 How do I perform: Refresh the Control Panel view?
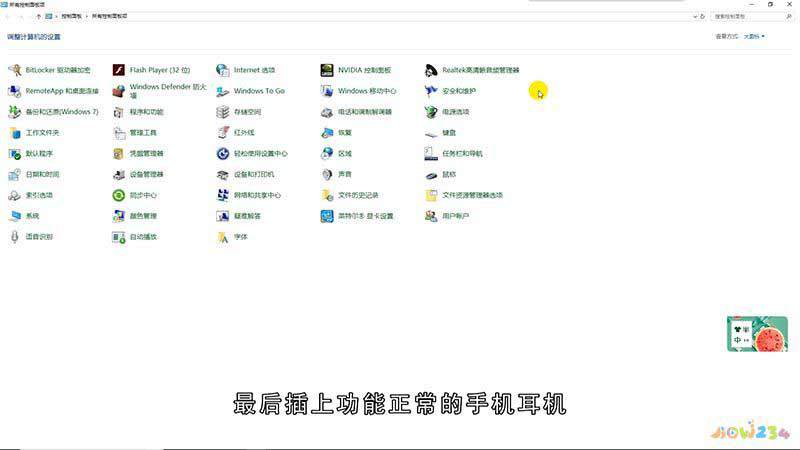tap(703, 16)
